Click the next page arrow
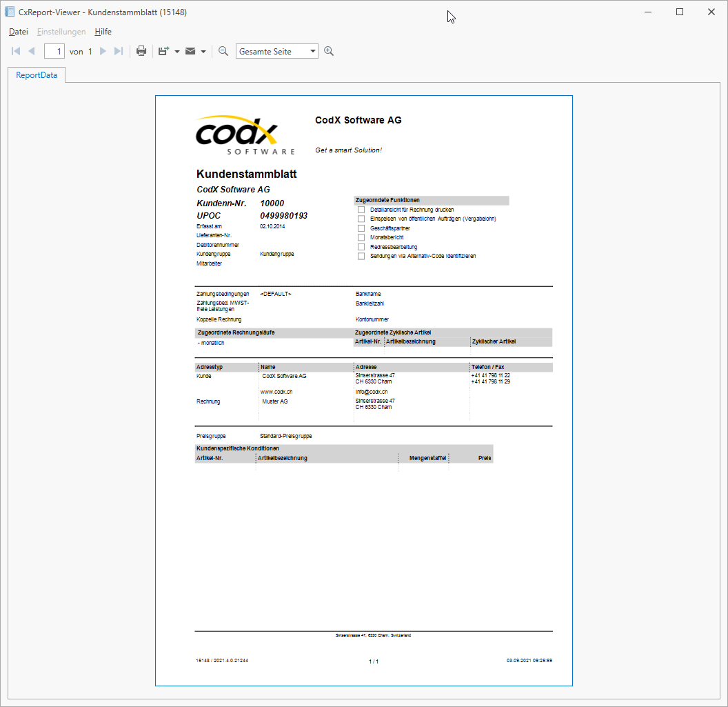This screenshot has height=707, width=728. (x=103, y=50)
